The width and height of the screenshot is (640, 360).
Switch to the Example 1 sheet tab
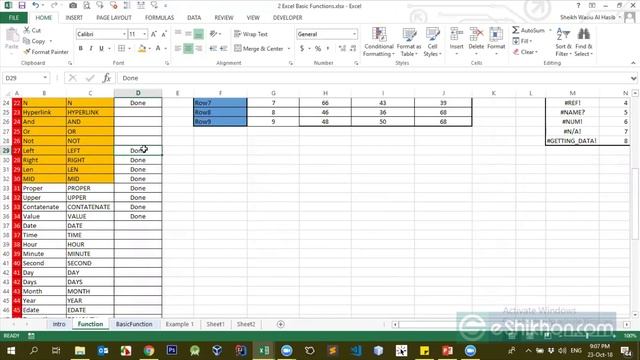point(180,324)
